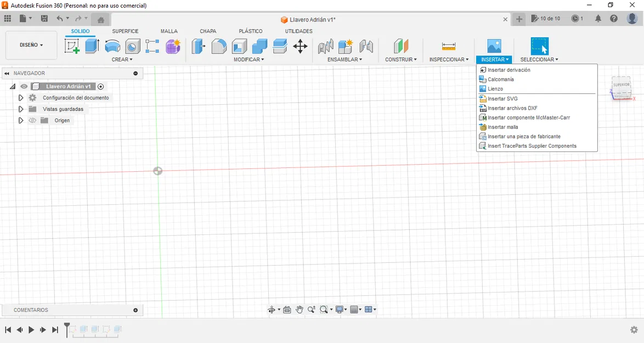Open the DISEÑO workspace dropdown

31,45
